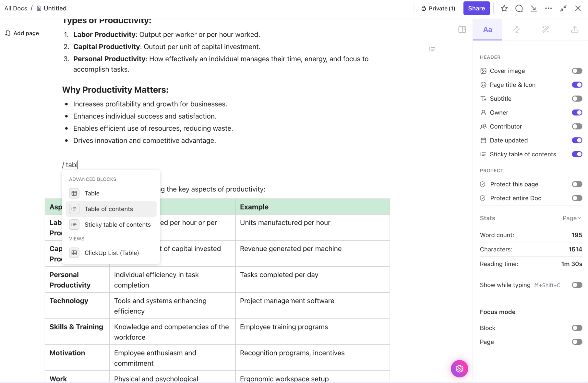Viewport: 588px width, 383px height.
Task: Click Add page in left sidebar
Action: point(22,33)
